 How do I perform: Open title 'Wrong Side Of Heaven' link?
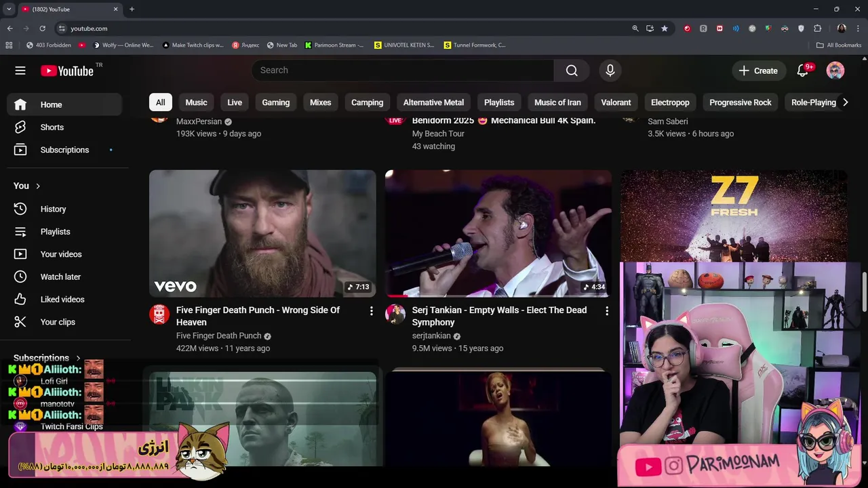pyautogui.click(x=258, y=316)
